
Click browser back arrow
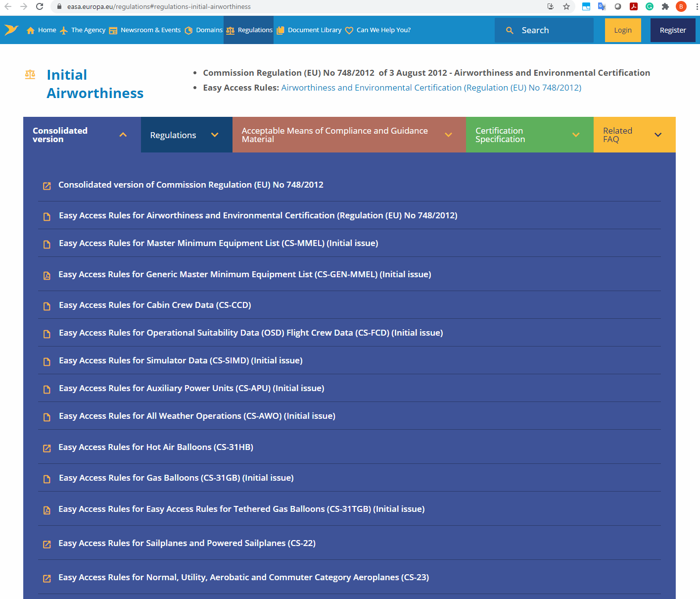tap(8, 6)
